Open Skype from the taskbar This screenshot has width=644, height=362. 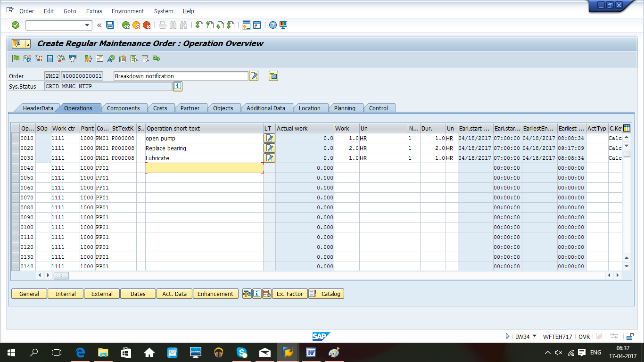[242, 352]
